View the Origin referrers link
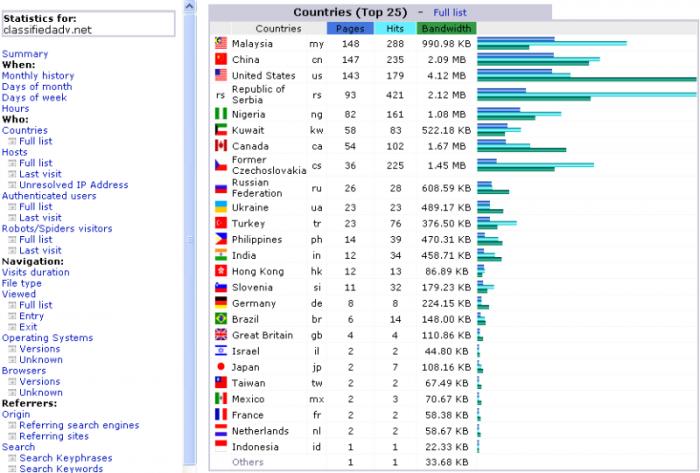Screen dimensions: 700x473 click(16, 414)
